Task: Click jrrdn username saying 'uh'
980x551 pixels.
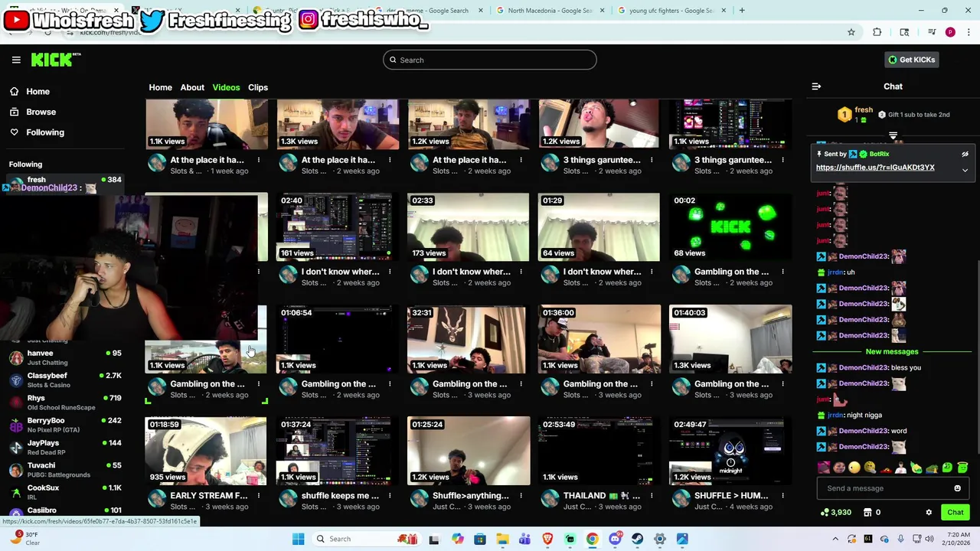Action: [x=835, y=272]
